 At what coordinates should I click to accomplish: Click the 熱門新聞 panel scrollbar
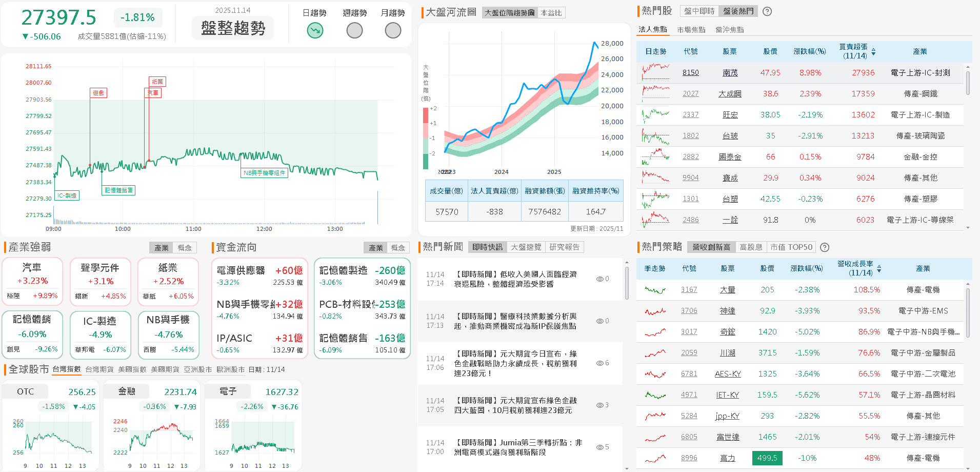[626, 285]
